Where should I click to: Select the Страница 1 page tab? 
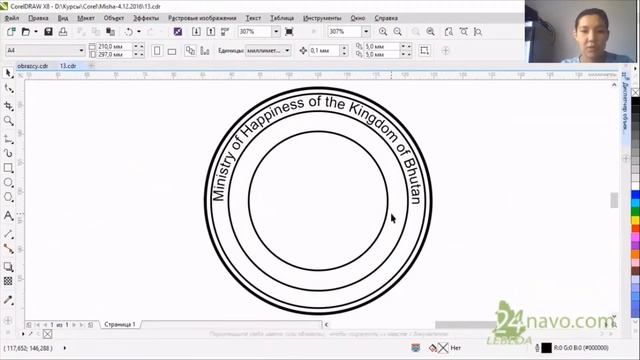point(120,324)
